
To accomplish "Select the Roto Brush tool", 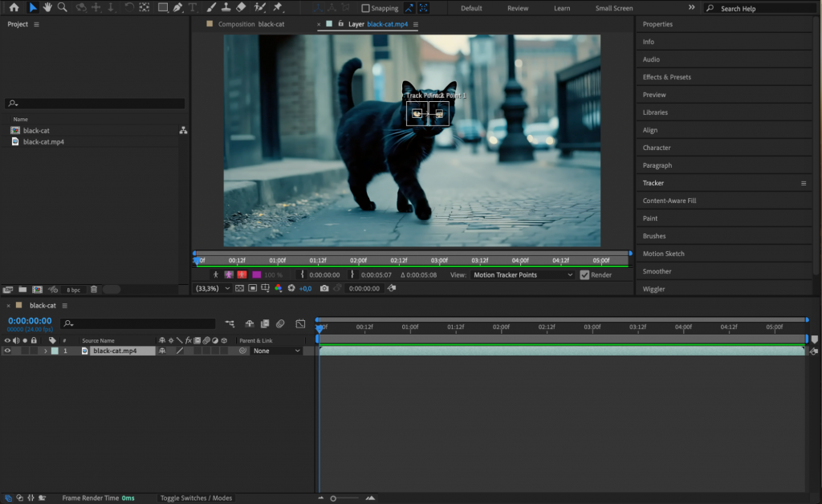I will click(x=258, y=8).
